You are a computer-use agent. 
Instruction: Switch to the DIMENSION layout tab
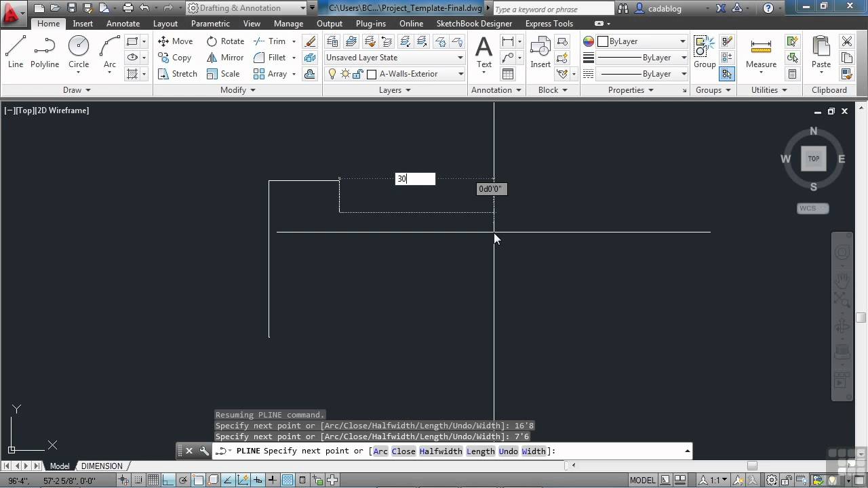point(102,466)
